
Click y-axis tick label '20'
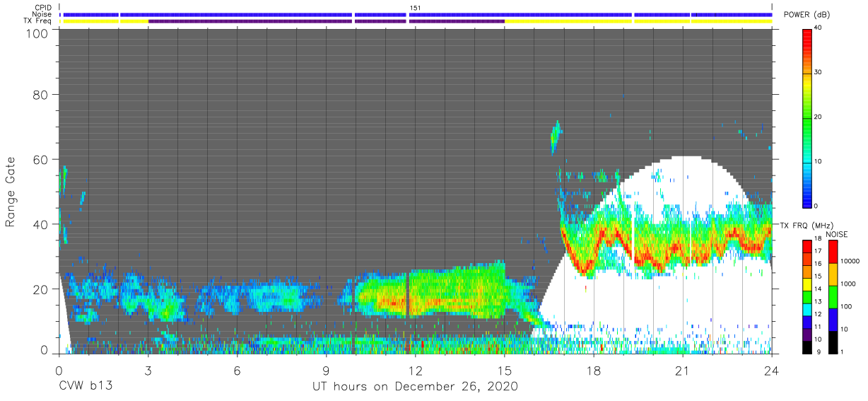[x=40, y=289]
